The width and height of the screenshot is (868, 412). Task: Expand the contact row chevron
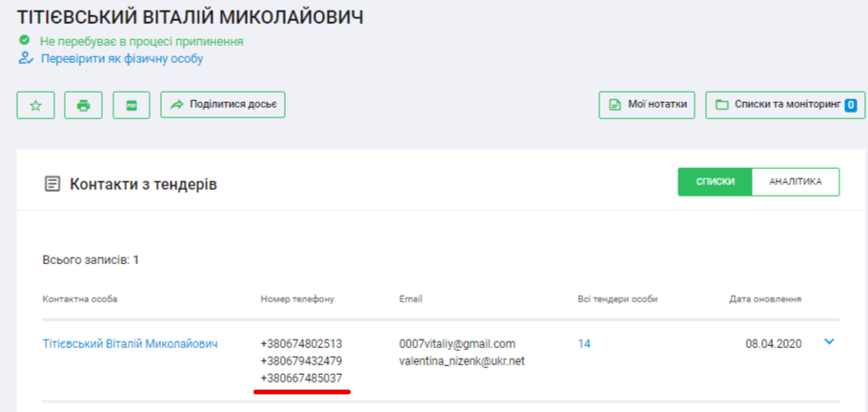tap(829, 341)
